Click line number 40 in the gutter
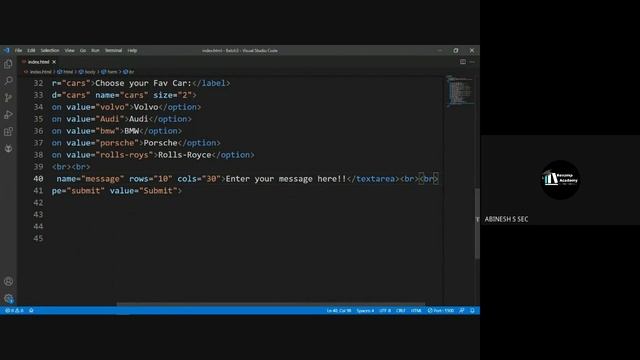 point(38,179)
